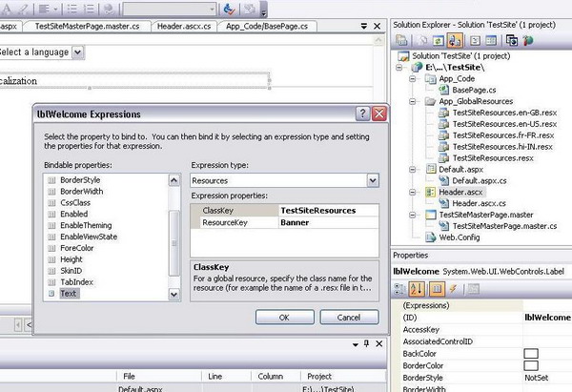Viewport: 572px width, 392px height.
Task: Select TestSiteResources.hi-IN.resx in Solution Explorer
Action: pyautogui.click(x=502, y=147)
